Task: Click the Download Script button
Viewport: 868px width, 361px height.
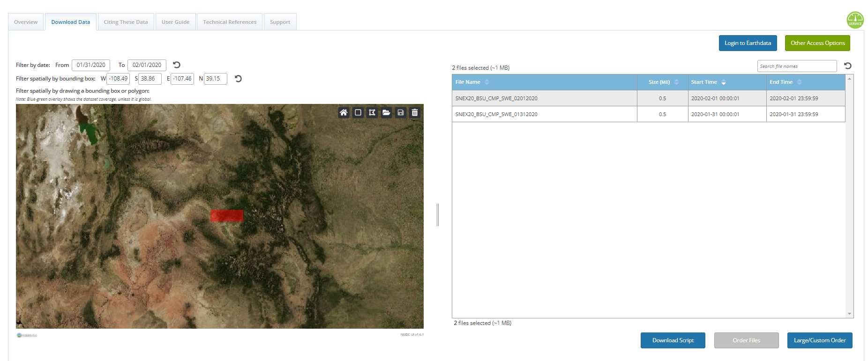Action: click(x=673, y=340)
